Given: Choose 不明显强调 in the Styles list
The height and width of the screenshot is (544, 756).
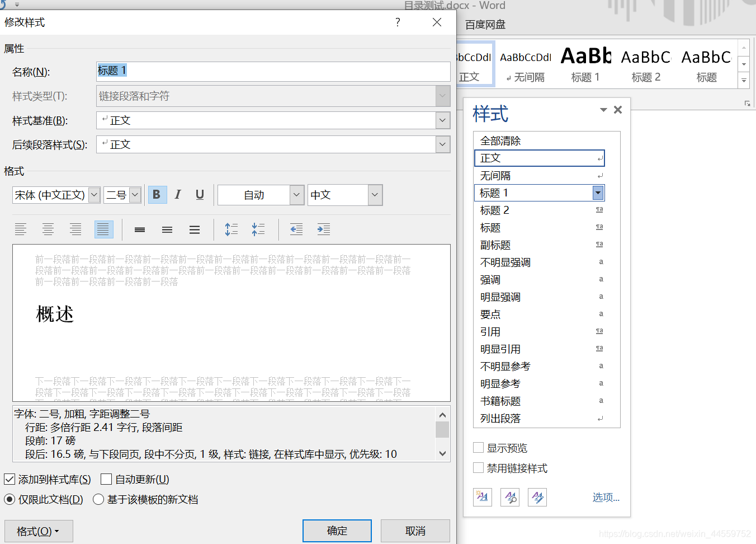Looking at the screenshot, I should click(540, 262).
